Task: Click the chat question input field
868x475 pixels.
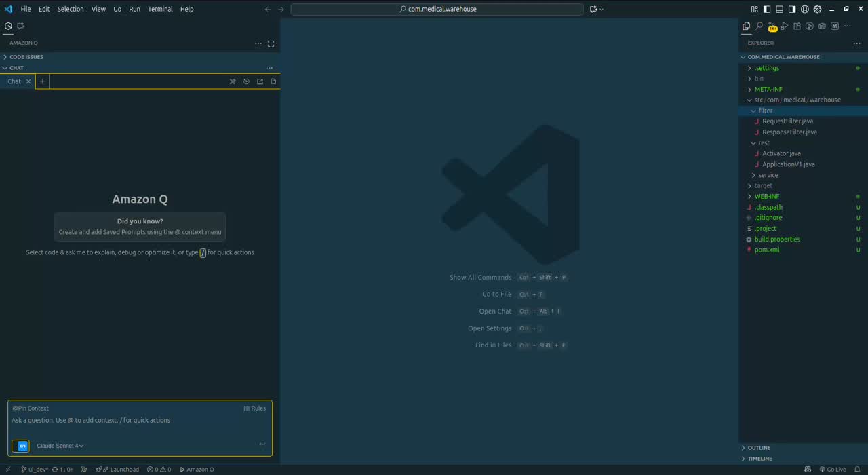Action: [x=140, y=421]
